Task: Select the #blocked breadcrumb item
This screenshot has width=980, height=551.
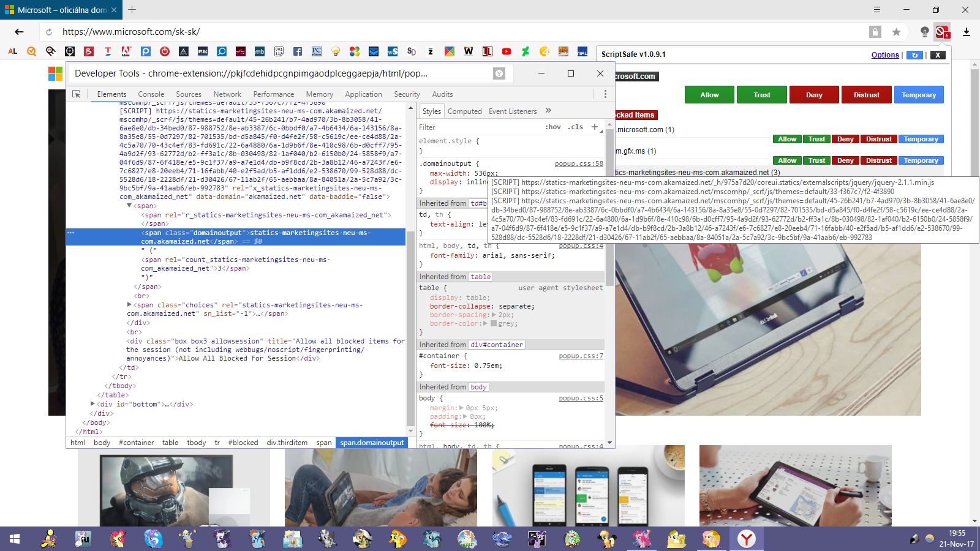Action: coord(243,443)
